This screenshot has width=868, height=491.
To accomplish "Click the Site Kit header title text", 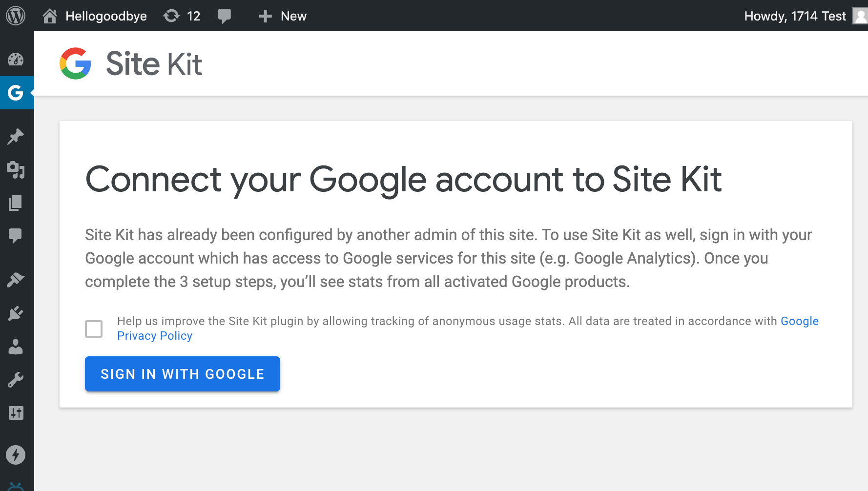I will click(x=154, y=64).
